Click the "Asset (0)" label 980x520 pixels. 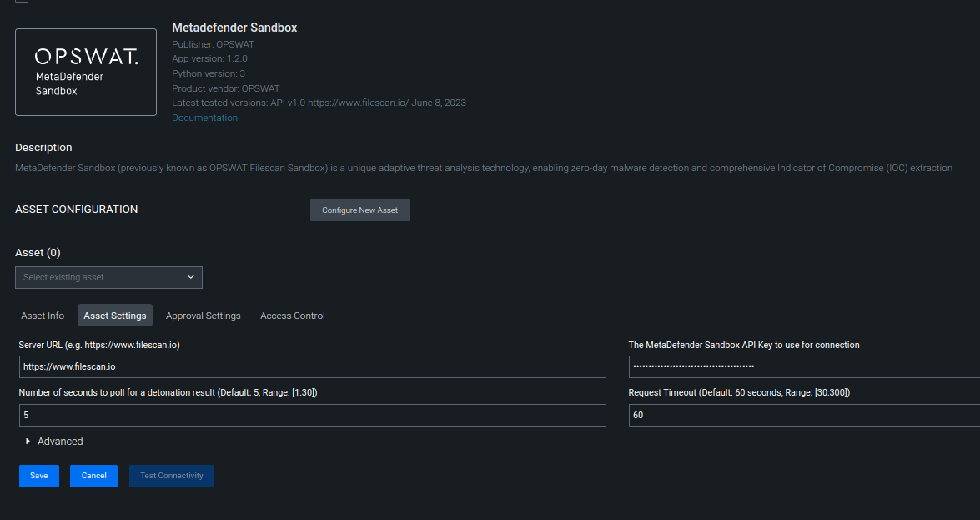click(38, 253)
